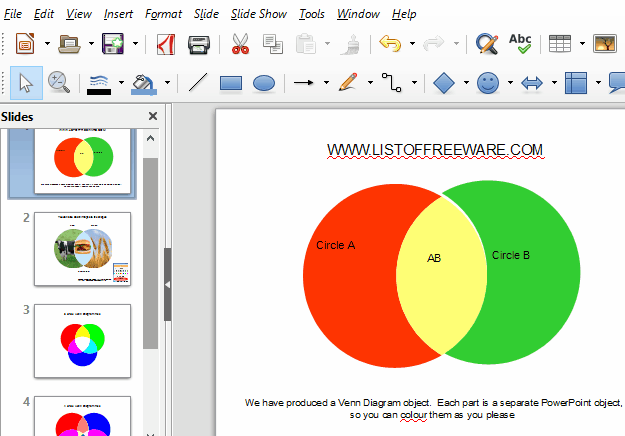625x436 pixels.
Task: Open the Table dropdown arrow
Action: tap(582, 43)
